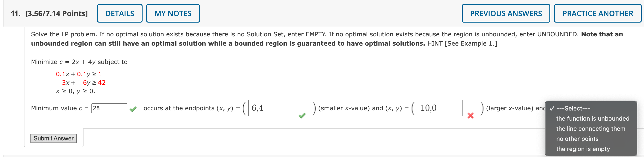Click the minimum value input showing 28

(109, 108)
